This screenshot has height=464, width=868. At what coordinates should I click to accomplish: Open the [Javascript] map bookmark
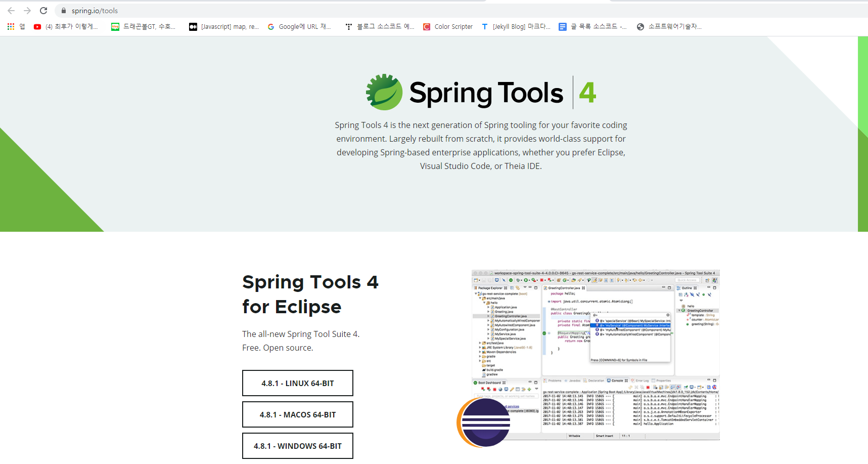point(224,27)
